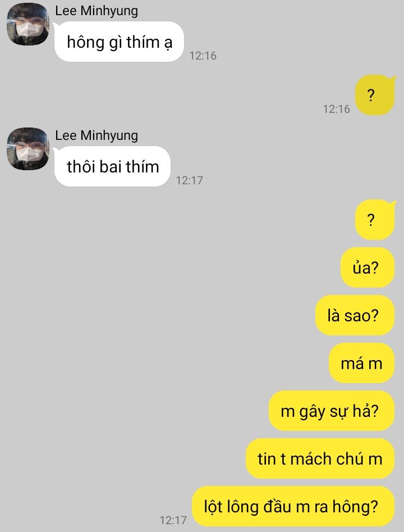Tap the empty gray chat area left of 'ủa?'

tap(169, 267)
